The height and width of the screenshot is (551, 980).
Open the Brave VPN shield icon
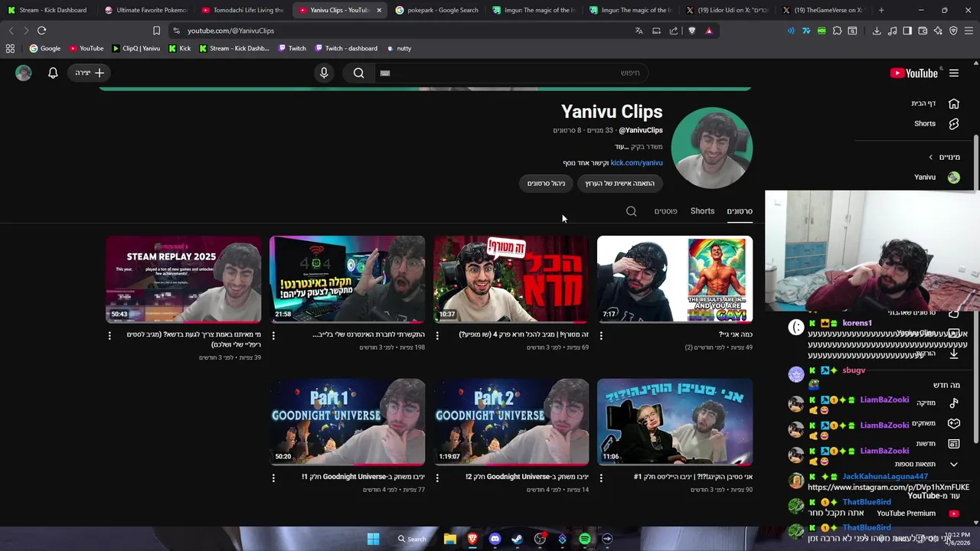[x=953, y=31]
